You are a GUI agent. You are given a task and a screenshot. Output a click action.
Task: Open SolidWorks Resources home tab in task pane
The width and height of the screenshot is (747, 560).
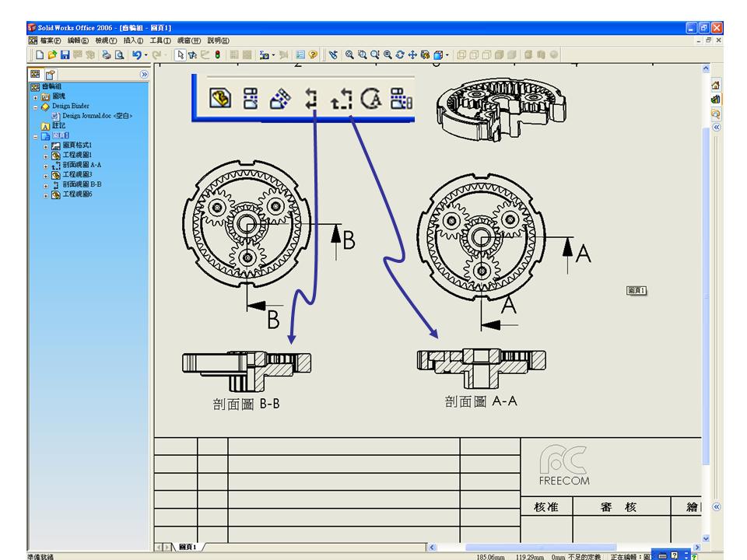click(716, 86)
